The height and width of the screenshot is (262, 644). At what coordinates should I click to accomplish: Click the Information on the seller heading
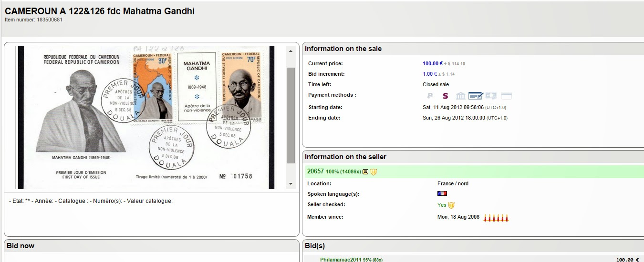[345, 157]
